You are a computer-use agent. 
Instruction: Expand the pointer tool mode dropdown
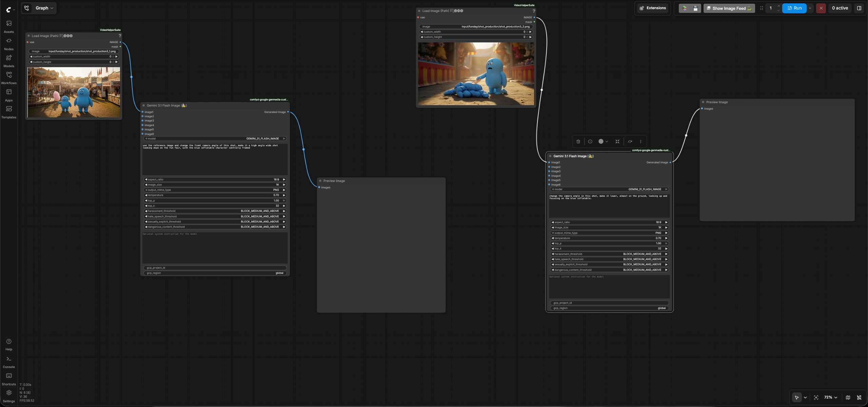point(805,397)
